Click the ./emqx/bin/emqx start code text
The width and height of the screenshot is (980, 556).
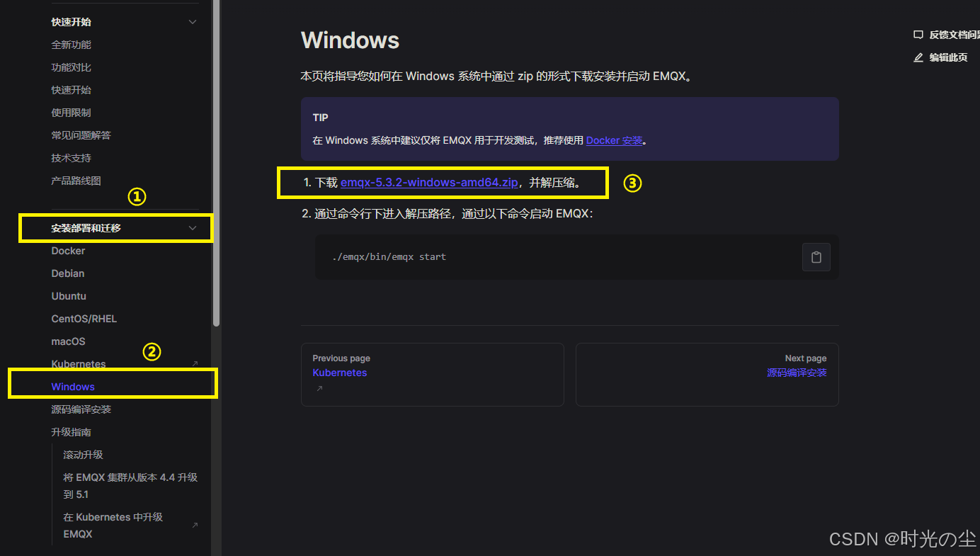tap(389, 257)
